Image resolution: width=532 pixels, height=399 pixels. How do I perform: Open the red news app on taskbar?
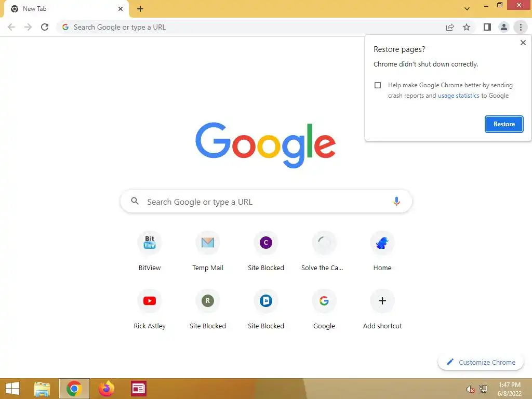(138, 389)
